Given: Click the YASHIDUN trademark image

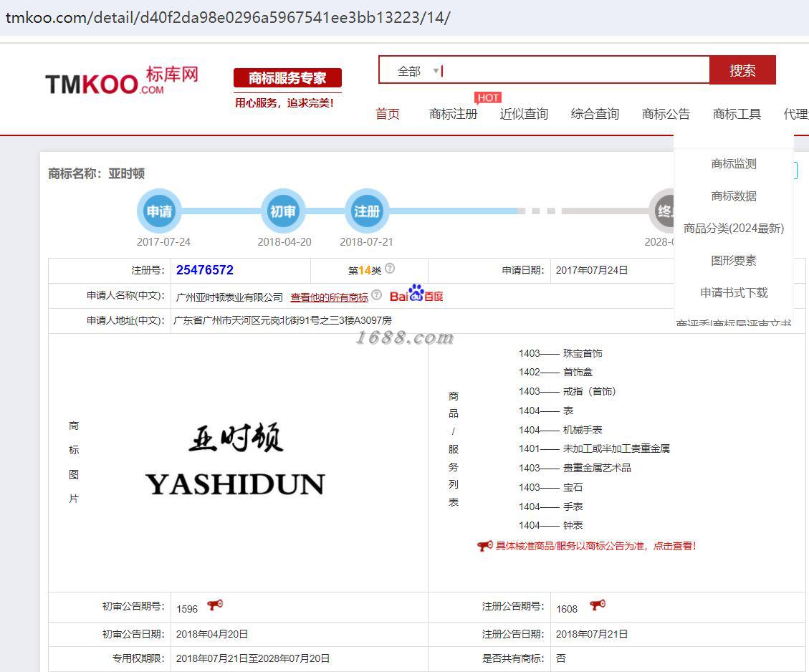Looking at the screenshot, I should pyautogui.click(x=235, y=459).
